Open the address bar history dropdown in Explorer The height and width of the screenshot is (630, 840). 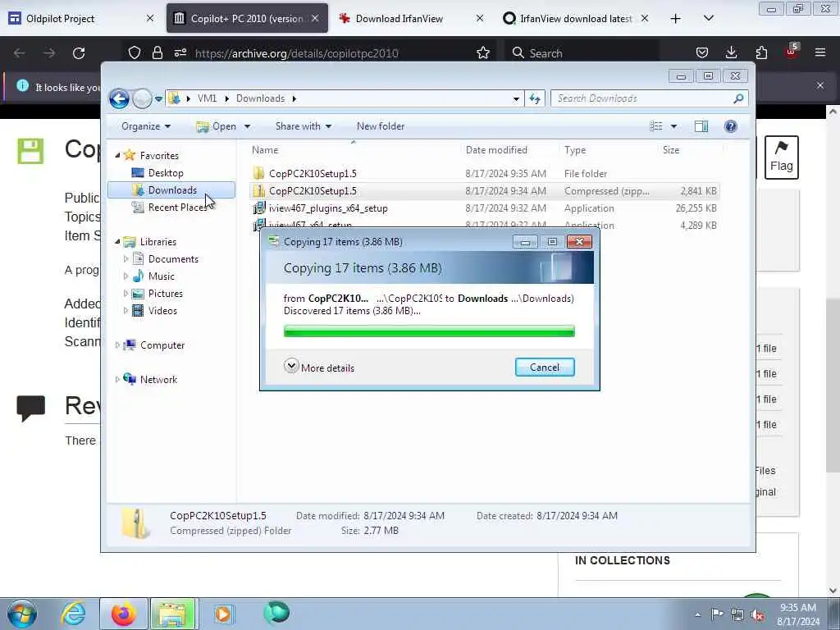[x=516, y=98]
